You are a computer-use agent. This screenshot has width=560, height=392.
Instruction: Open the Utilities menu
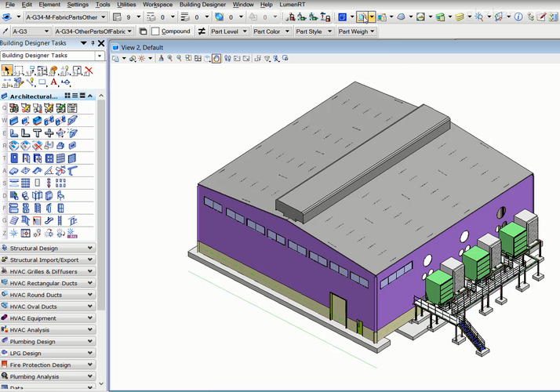tap(126, 5)
